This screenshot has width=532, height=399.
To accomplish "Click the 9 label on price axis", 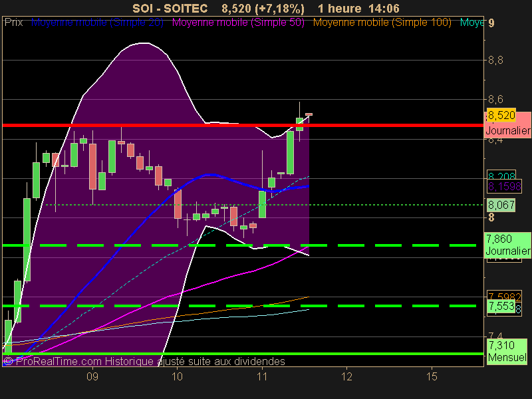I will (x=491, y=23).
